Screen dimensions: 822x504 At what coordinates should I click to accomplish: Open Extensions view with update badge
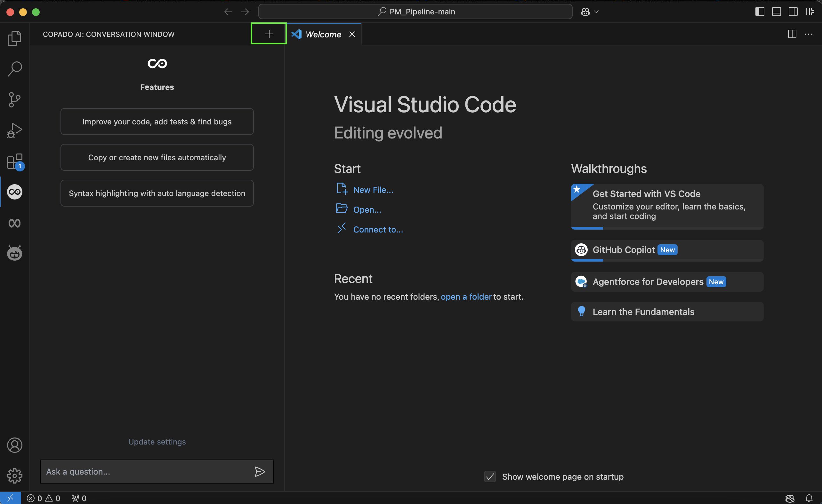(x=15, y=162)
